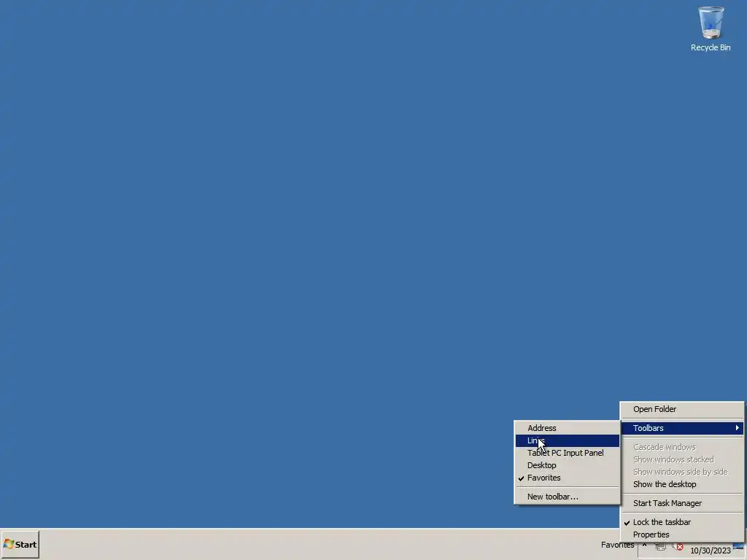Select Show the desktop

click(x=682, y=484)
